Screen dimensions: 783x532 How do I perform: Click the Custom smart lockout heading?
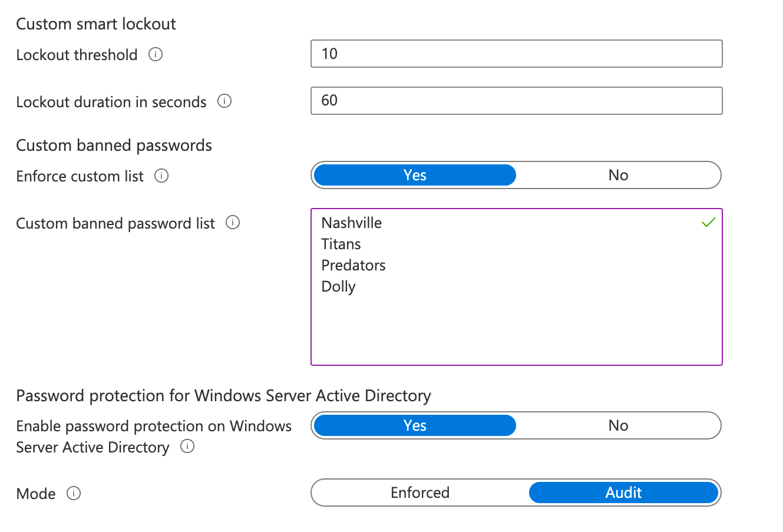96,24
